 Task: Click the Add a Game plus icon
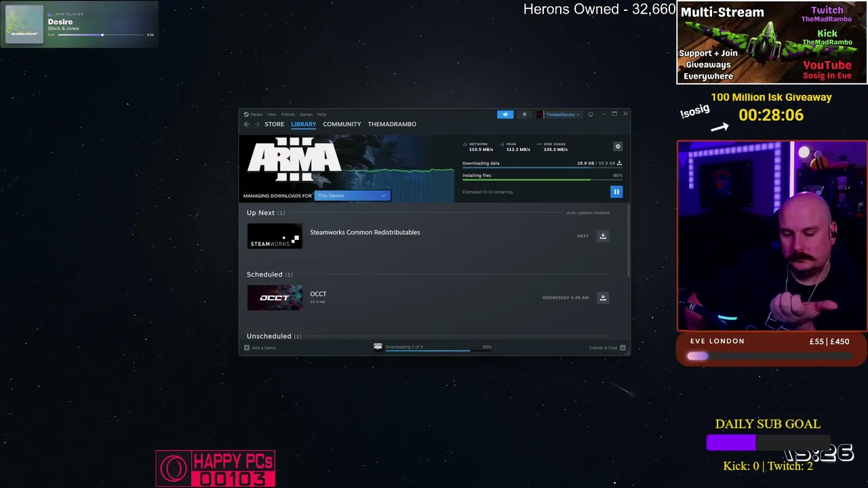click(x=247, y=348)
